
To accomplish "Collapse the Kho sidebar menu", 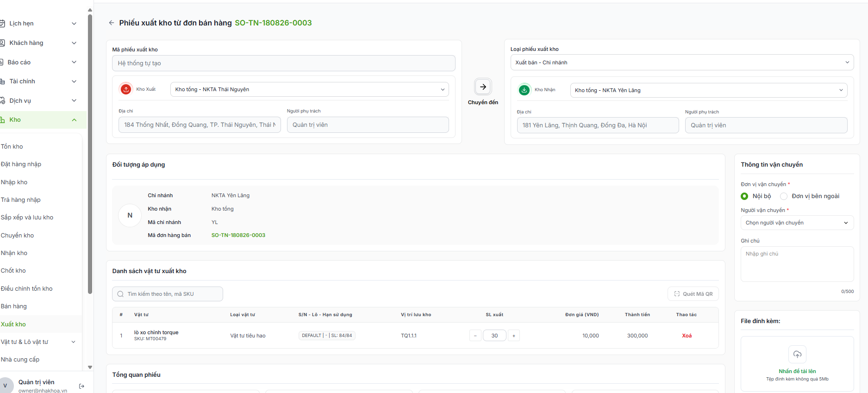I will tap(74, 120).
